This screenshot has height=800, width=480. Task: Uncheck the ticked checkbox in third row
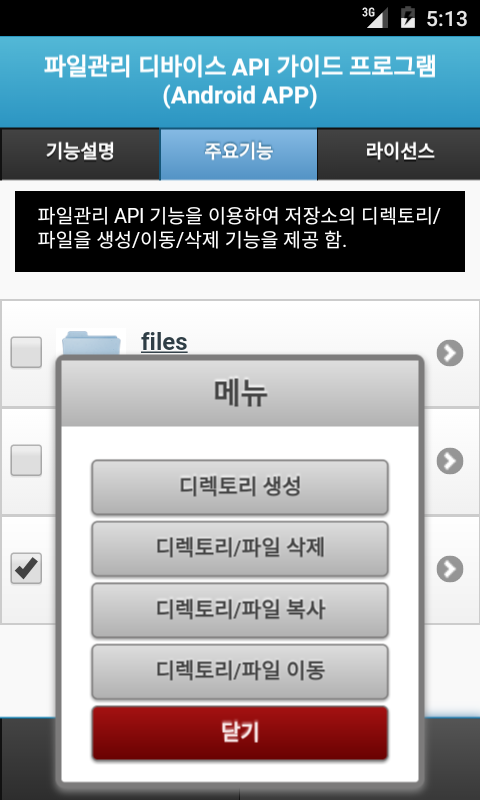(26, 568)
